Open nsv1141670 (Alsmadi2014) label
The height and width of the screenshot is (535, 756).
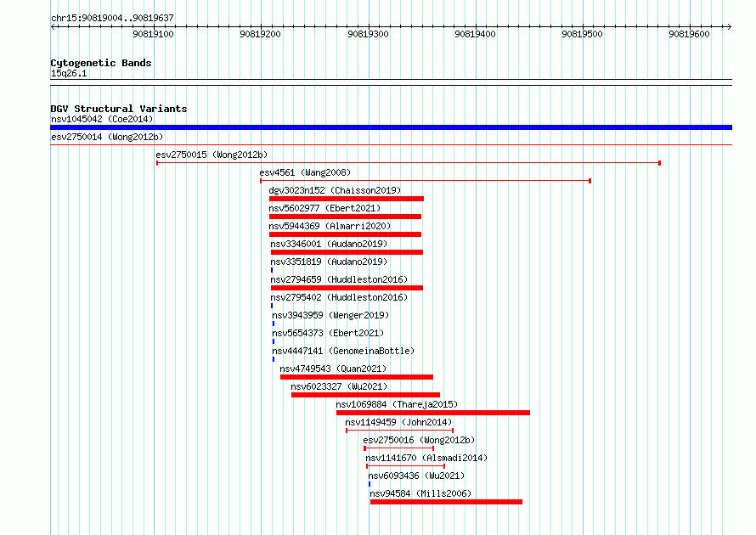(x=426, y=458)
